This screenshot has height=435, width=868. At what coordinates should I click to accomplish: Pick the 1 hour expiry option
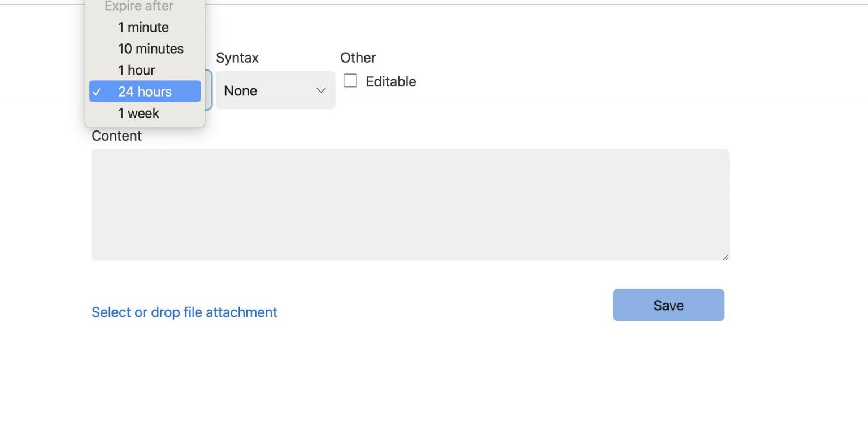coord(136,70)
